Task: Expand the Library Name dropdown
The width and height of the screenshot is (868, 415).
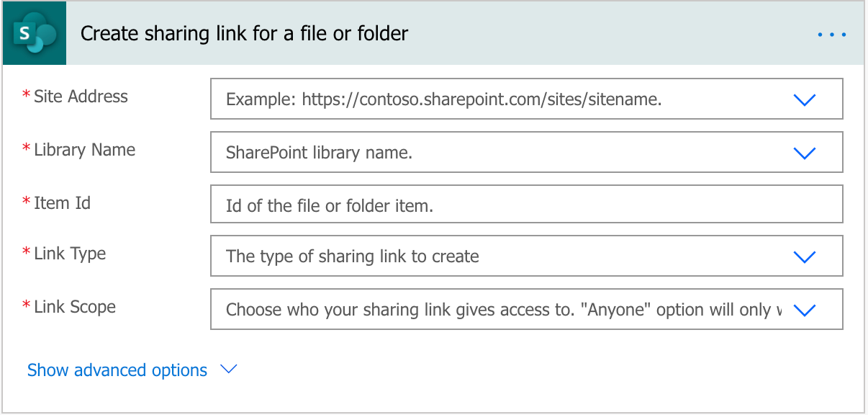Action: (x=805, y=152)
